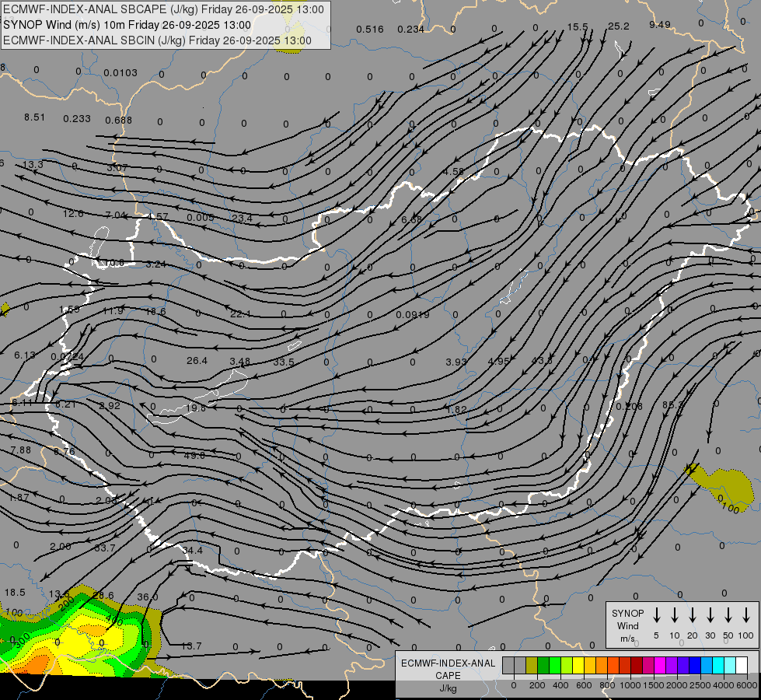
Task: Click the bright magenta CAPE legend swatch
Action: tap(660, 666)
